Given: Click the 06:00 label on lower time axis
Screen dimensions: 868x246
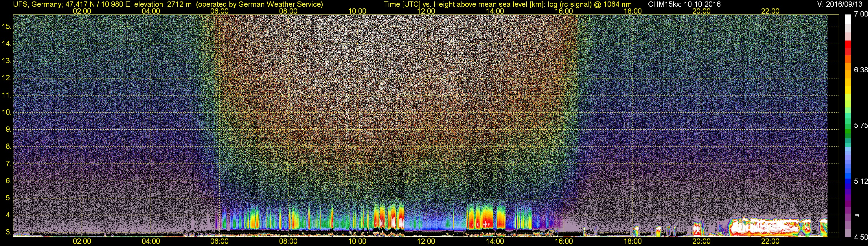Looking at the screenshot, I should pos(219,241).
